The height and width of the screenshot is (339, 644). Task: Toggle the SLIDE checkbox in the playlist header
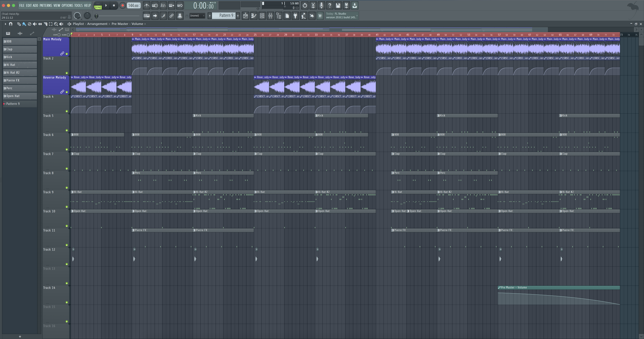click(68, 35)
